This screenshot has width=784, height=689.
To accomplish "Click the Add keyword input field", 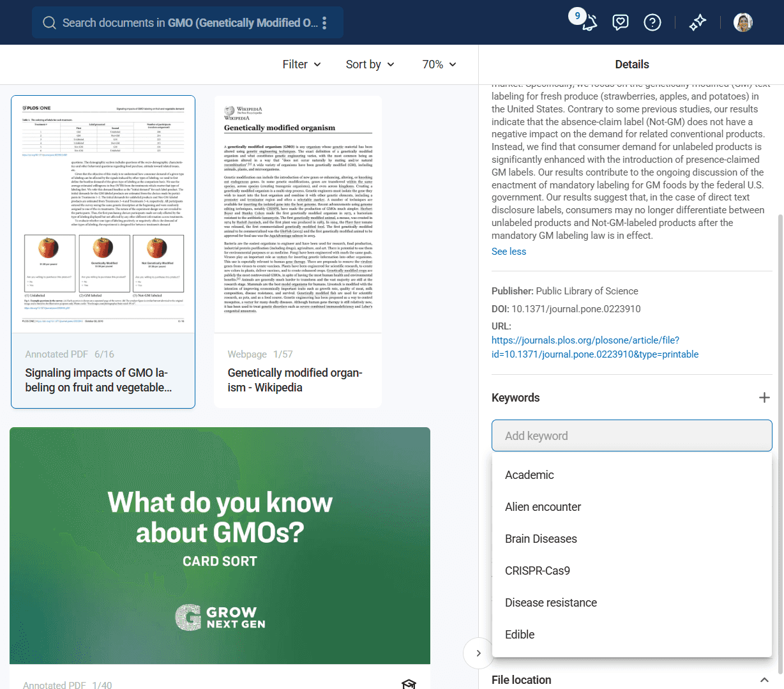I will (x=631, y=436).
